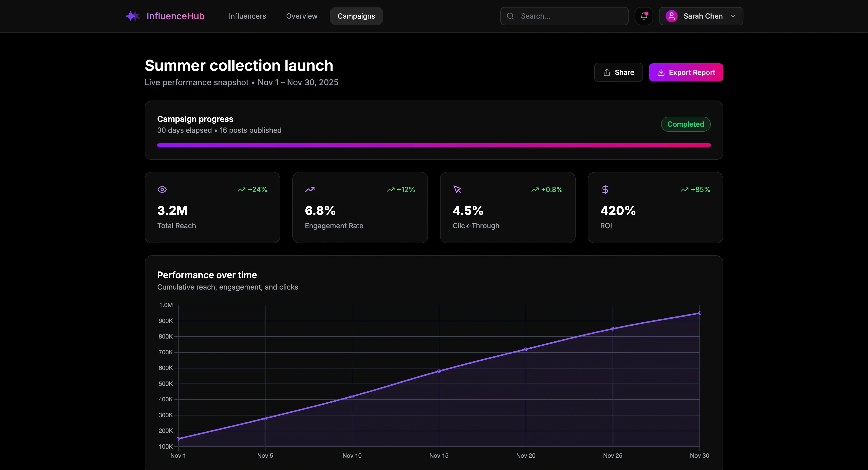Select the dollar icon on ROI card
Image resolution: width=868 pixels, height=470 pixels.
coord(605,189)
